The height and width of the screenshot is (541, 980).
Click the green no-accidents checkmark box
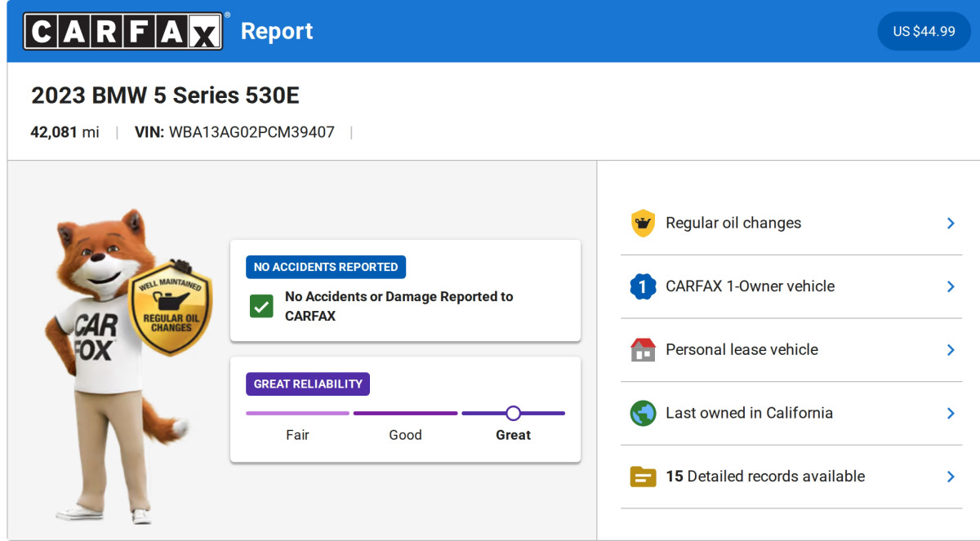(261, 307)
